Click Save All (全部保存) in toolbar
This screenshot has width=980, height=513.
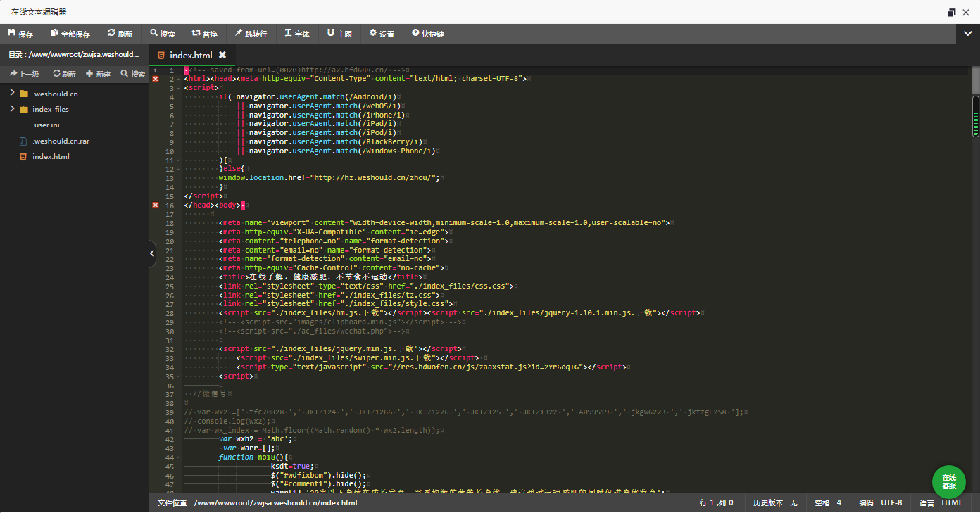pyautogui.click(x=70, y=34)
